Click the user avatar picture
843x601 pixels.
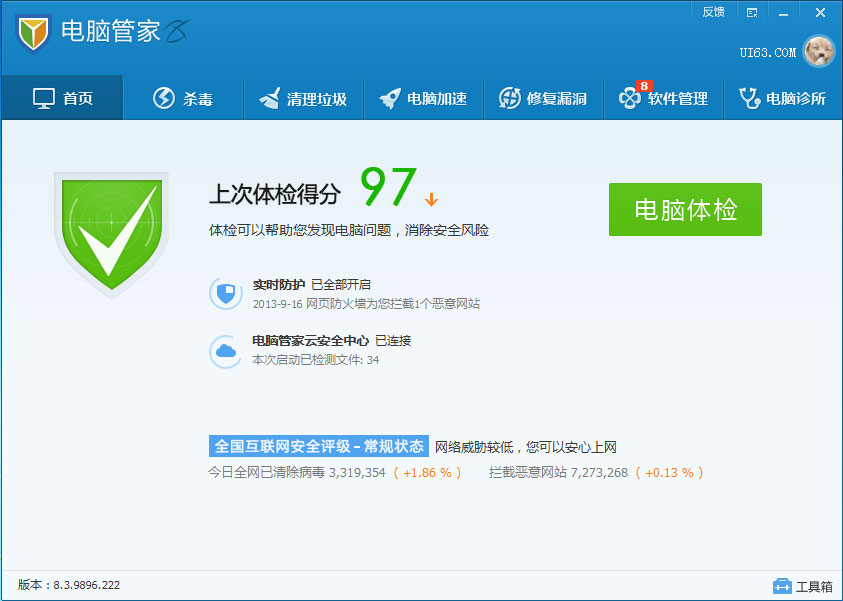(x=819, y=52)
